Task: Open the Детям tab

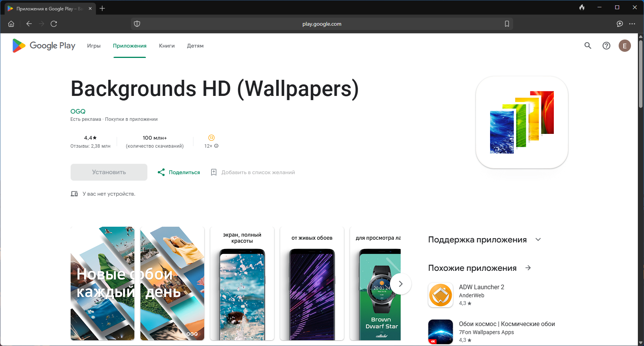Action: (195, 46)
